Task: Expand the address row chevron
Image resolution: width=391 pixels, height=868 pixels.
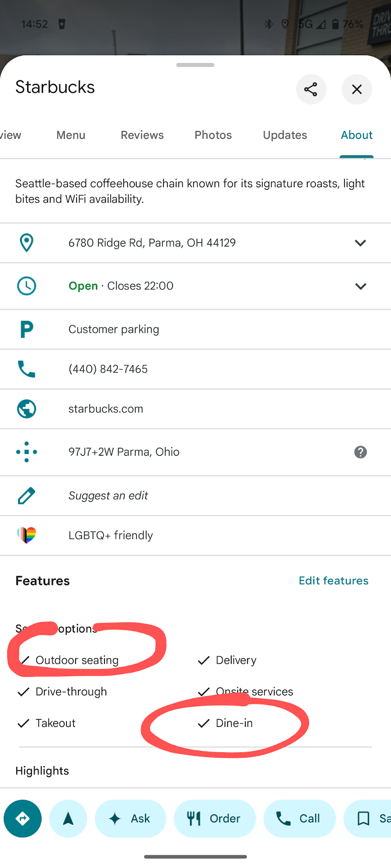Action: click(360, 243)
